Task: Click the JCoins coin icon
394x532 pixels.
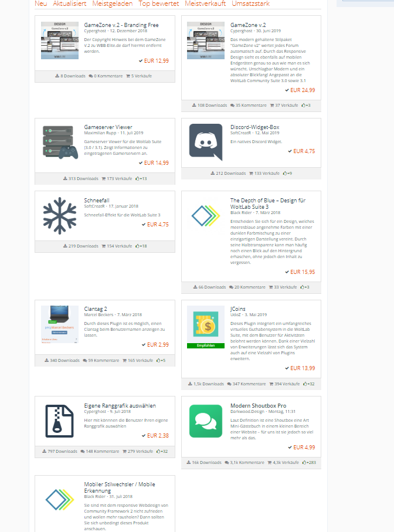Action: 205,324
